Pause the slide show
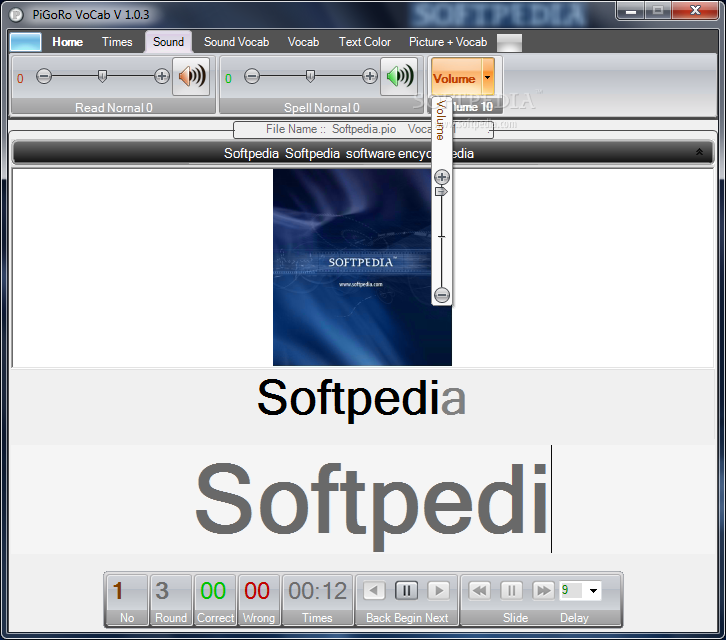 pyautogui.click(x=511, y=590)
